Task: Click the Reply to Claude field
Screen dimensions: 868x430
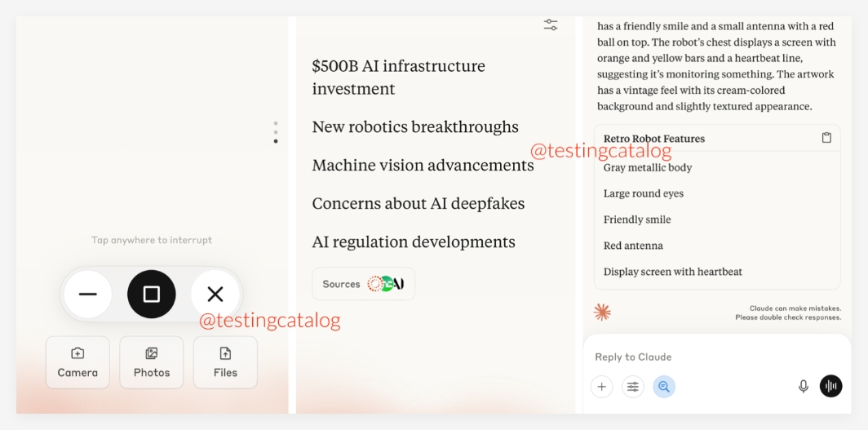Action: click(693, 357)
